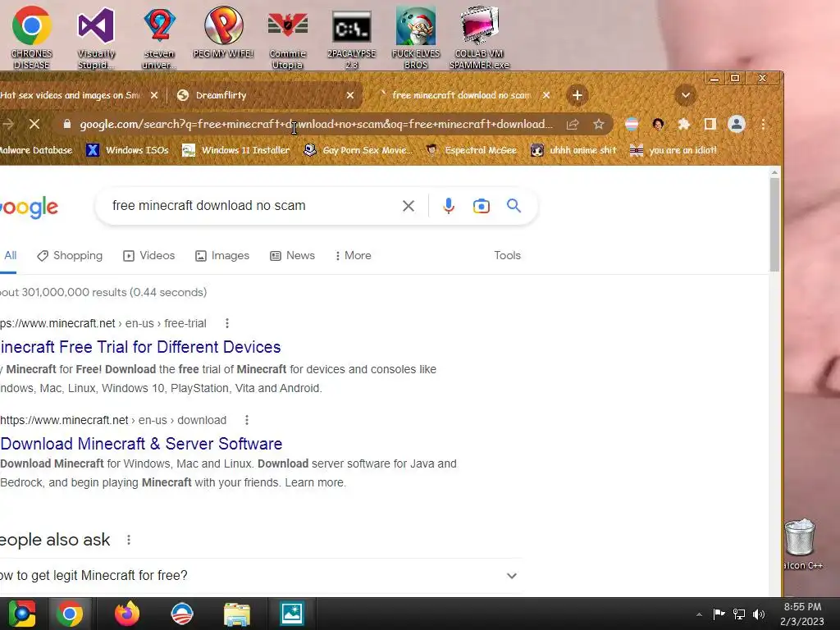Open Minecraft Free Trial result
840x630 pixels.
[140, 347]
